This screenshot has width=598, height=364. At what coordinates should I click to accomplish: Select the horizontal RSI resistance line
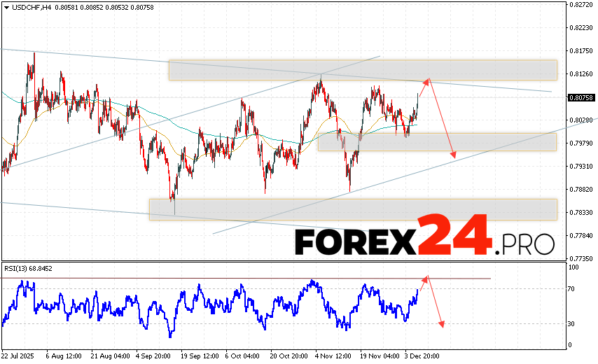coord(245,279)
